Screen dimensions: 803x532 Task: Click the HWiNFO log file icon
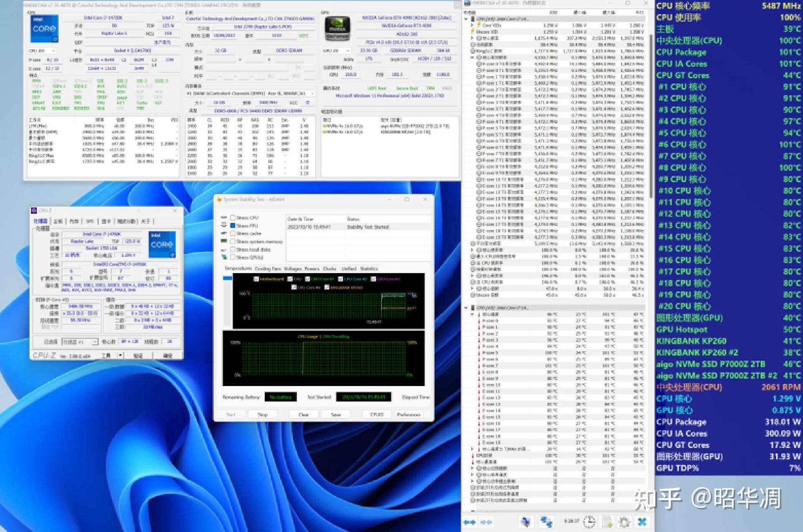pyautogui.click(x=607, y=522)
